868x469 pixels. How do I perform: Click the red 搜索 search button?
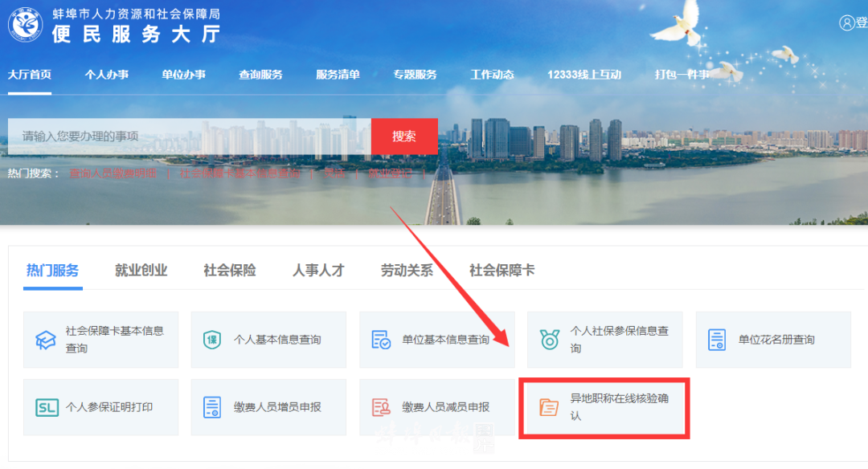(404, 136)
